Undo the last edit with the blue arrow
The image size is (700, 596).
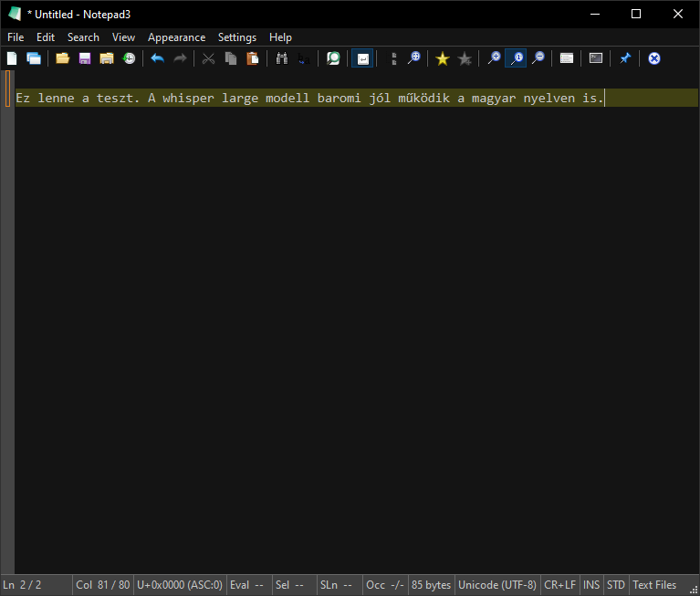tap(158, 58)
